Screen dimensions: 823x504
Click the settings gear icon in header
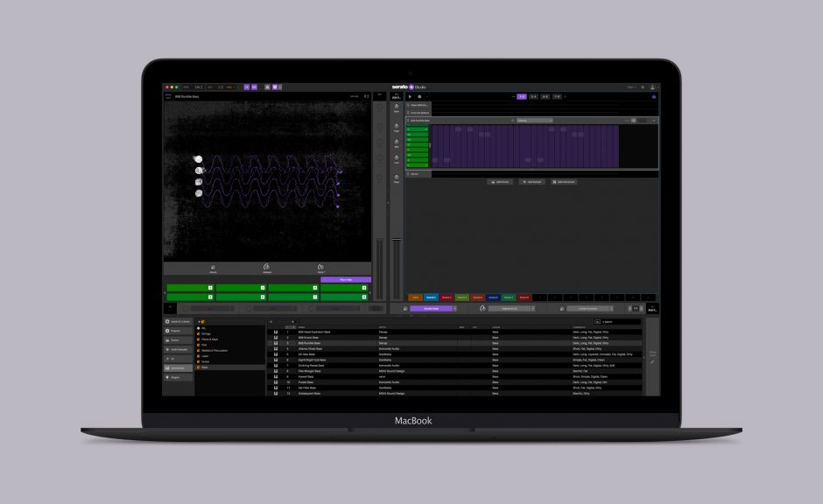coord(642,87)
